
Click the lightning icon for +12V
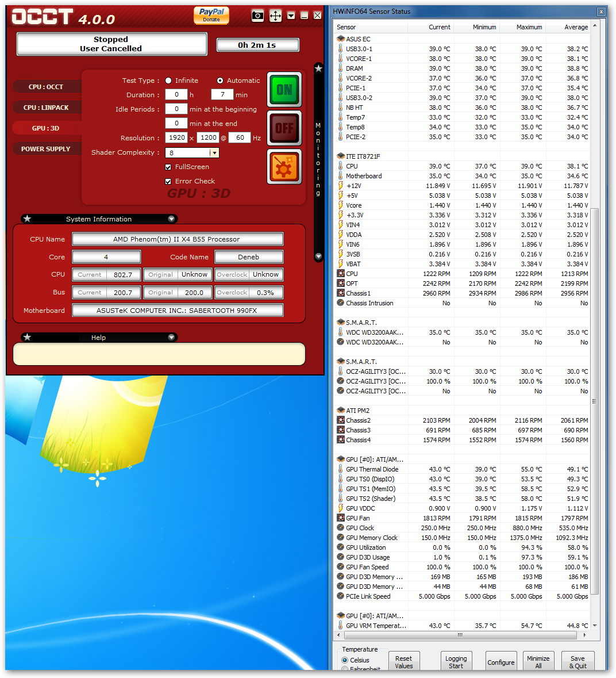tap(340, 186)
